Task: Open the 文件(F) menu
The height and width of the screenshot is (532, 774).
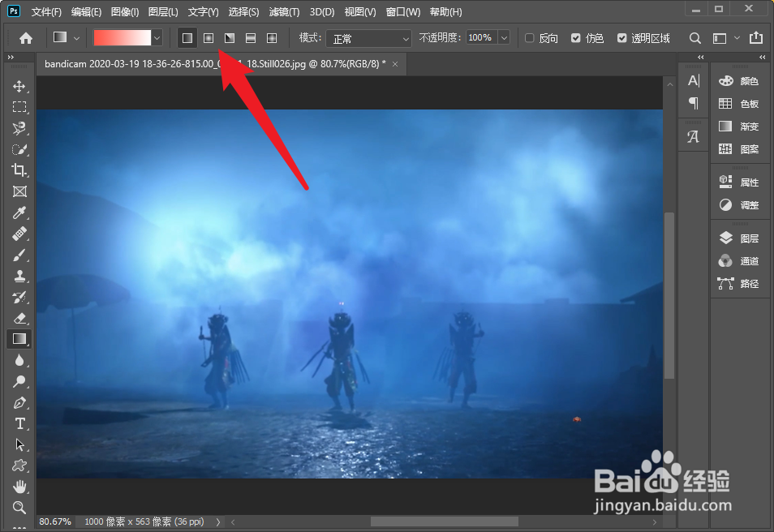Action: (46, 12)
